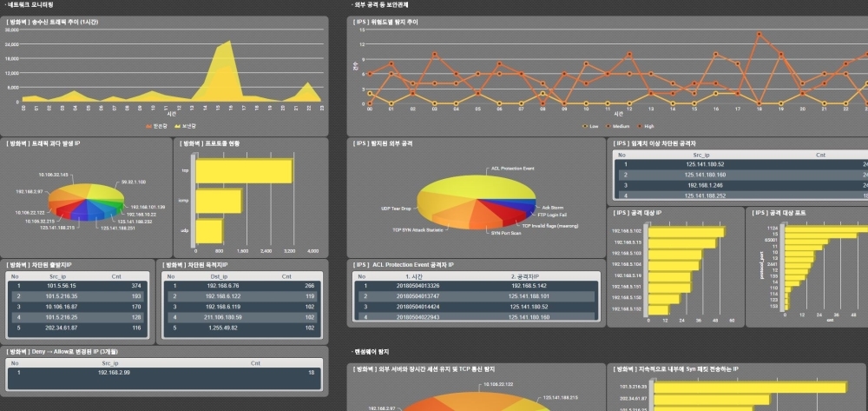Select the udp bar in protocol chart

tap(209, 231)
